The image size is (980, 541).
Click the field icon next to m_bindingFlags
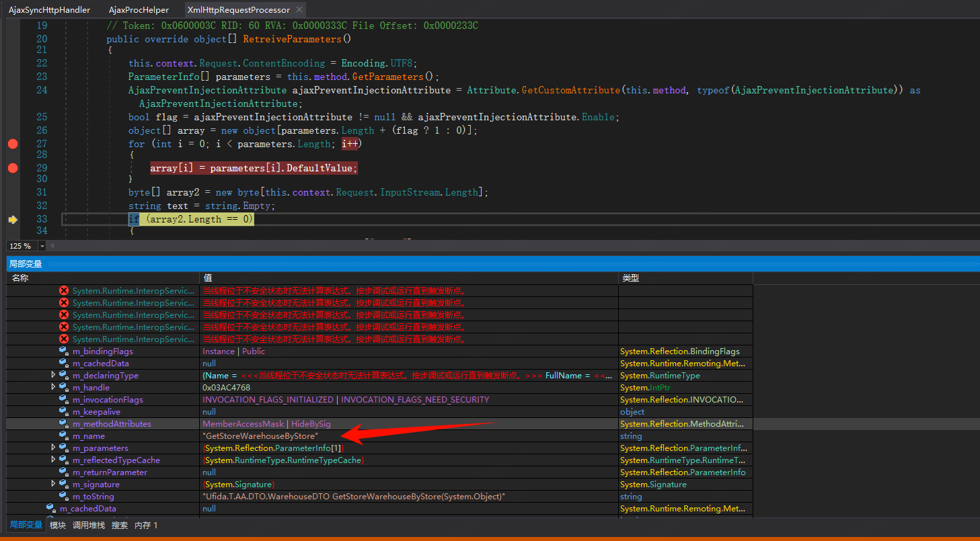click(x=63, y=351)
